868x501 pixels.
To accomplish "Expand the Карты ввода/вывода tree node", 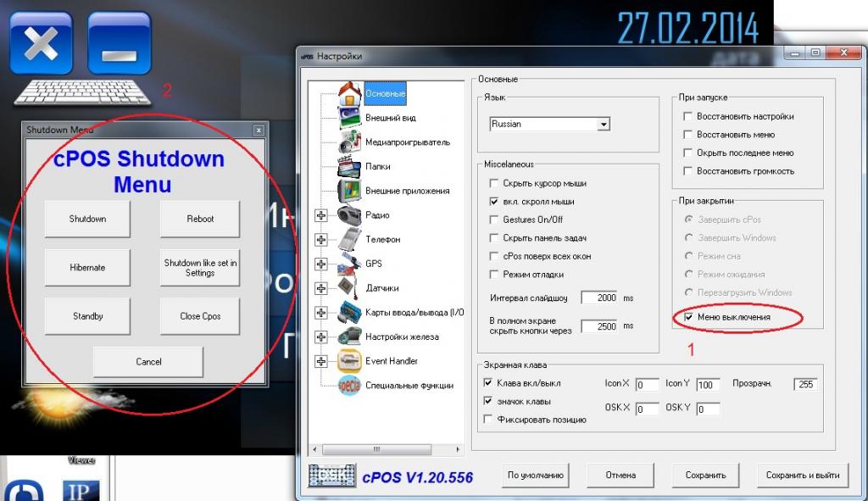I will tap(321, 313).
